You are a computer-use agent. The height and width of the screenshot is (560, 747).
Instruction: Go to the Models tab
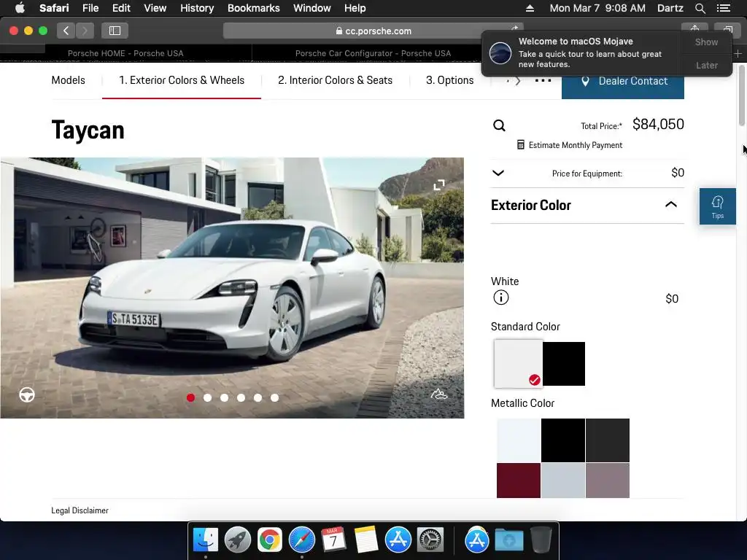[68, 80]
